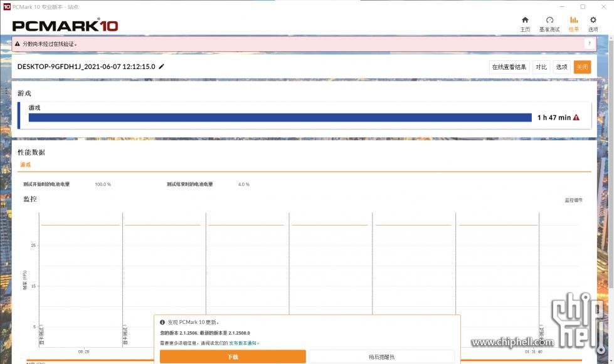Select the 结果 results chart icon

(574, 21)
